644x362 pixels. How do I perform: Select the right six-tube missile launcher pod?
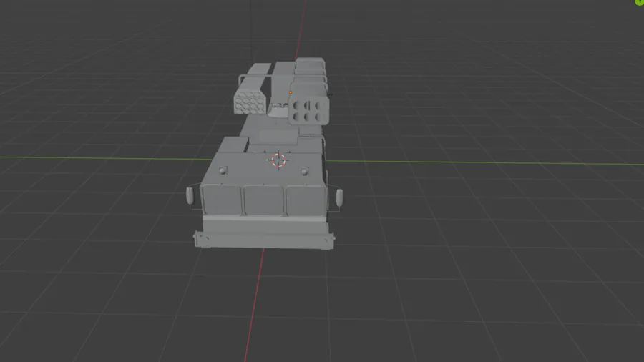[309, 111]
